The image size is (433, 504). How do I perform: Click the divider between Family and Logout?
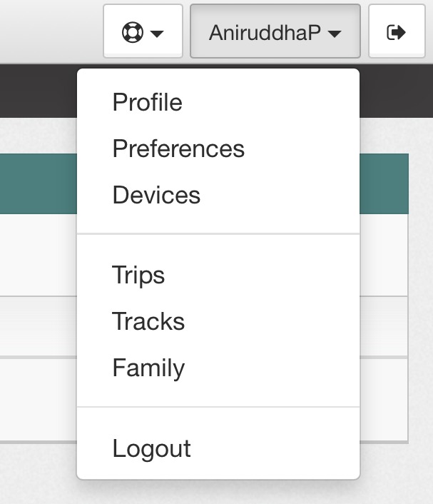point(218,407)
